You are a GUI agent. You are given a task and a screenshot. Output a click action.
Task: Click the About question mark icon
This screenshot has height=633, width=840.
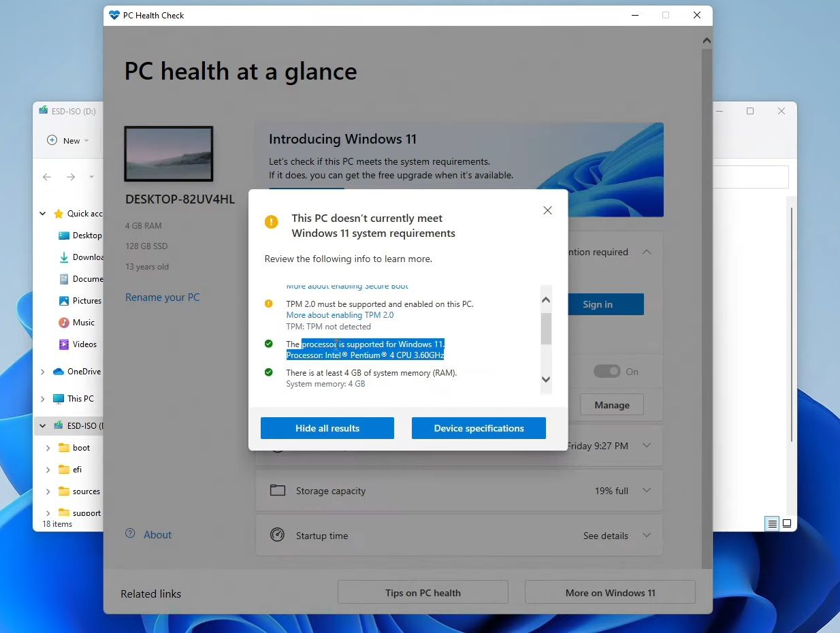pos(129,534)
